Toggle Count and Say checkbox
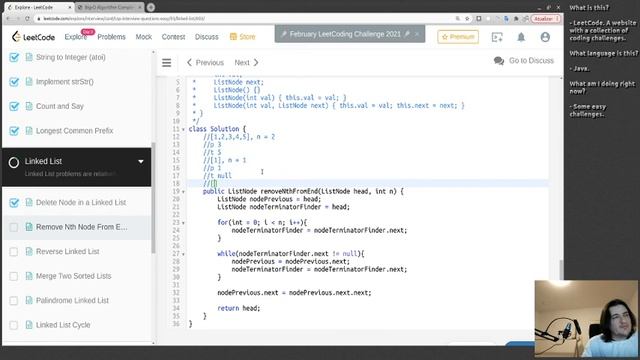Image resolution: width=640 pixels, height=360 pixels. pyautogui.click(x=14, y=106)
